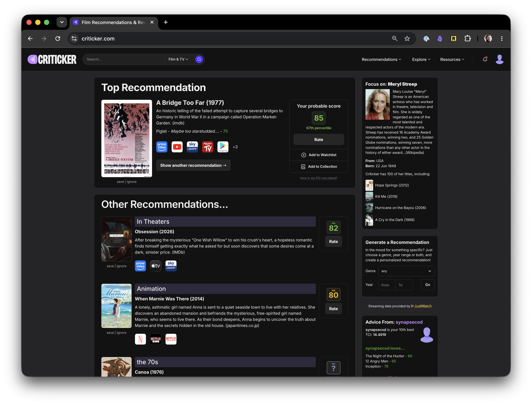Save A Bridge Too Far
The width and height of the screenshot is (532, 405).
coord(120,182)
